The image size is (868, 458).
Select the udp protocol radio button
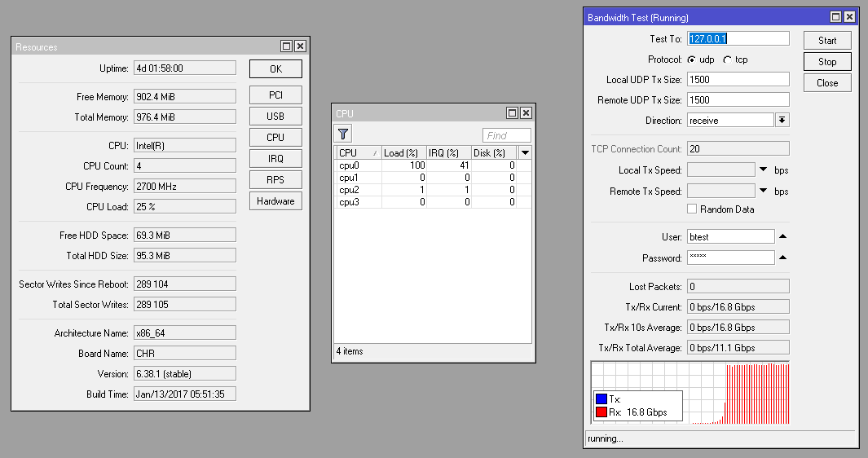[692, 59]
